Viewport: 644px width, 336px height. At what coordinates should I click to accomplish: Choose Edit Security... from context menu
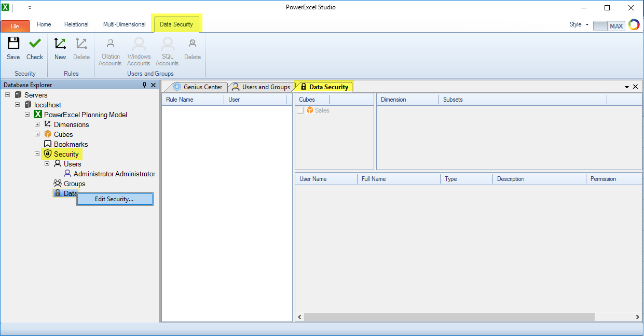115,199
